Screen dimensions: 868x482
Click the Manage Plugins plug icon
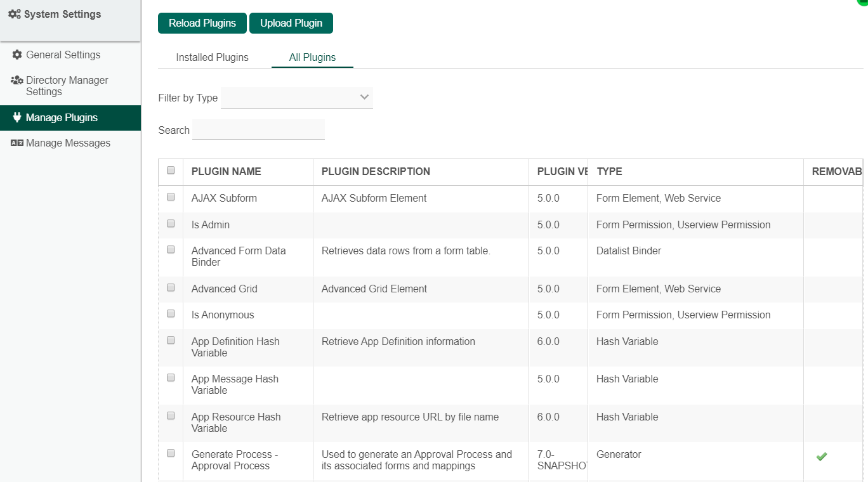[17, 118]
